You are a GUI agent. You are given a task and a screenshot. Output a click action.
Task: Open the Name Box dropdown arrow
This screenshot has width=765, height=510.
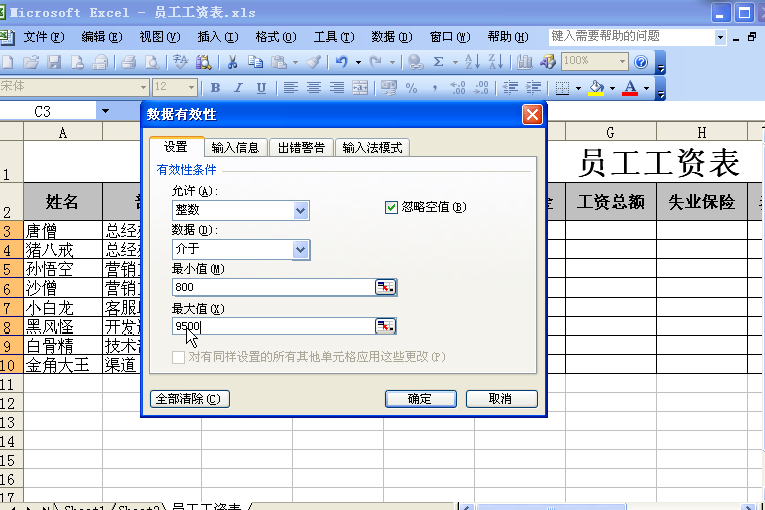coord(105,111)
